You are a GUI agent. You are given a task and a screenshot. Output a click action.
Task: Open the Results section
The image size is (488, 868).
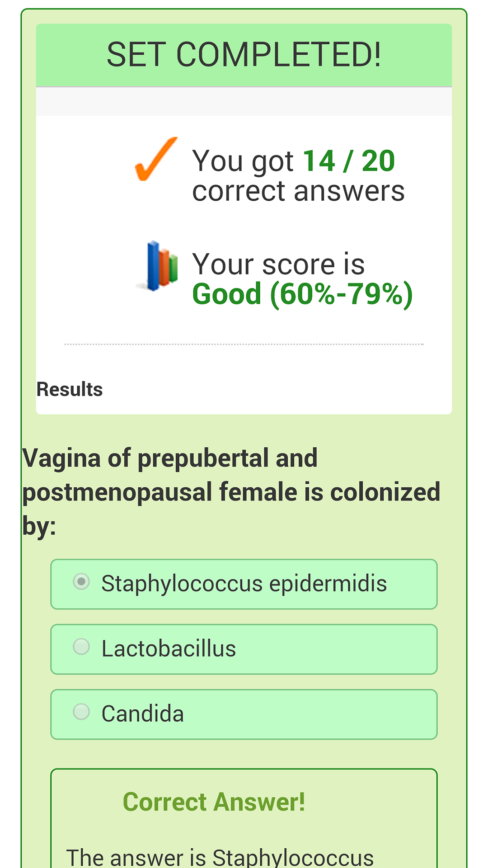pos(70,389)
